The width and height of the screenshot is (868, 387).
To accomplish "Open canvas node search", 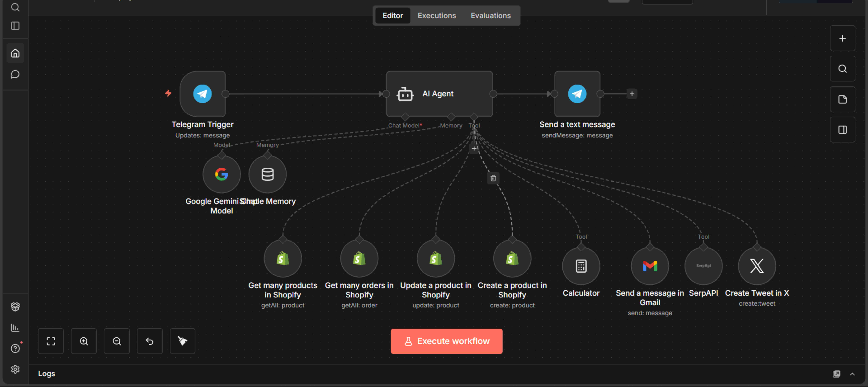I will [842, 69].
